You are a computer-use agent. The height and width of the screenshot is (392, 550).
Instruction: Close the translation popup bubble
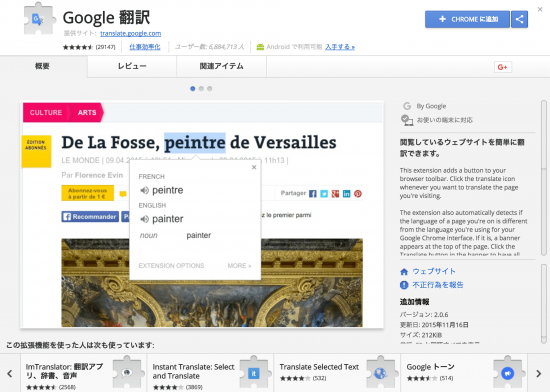coord(254,167)
